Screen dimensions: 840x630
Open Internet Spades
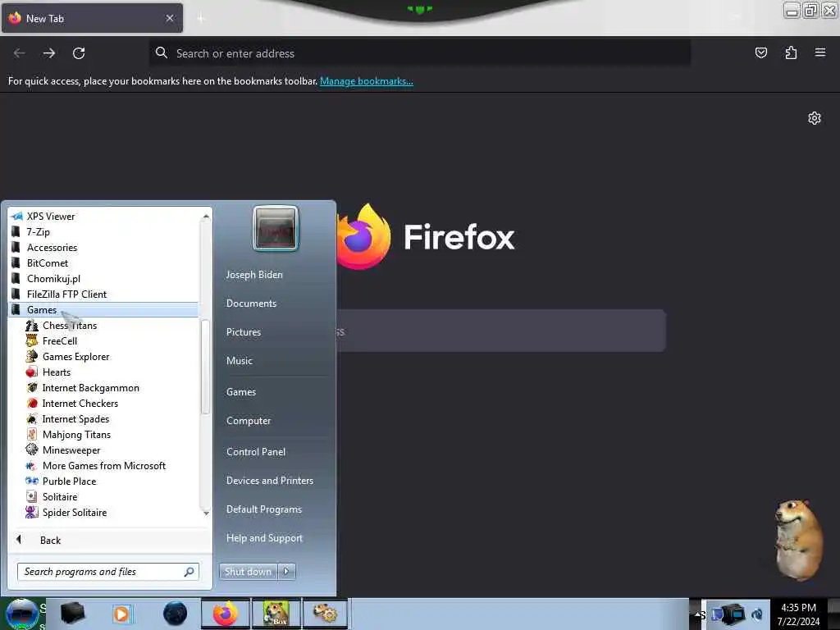pyautogui.click(x=75, y=418)
